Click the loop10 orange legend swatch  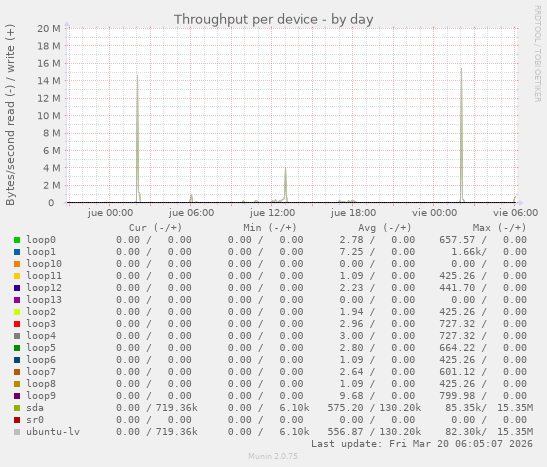click(x=17, y=264)
